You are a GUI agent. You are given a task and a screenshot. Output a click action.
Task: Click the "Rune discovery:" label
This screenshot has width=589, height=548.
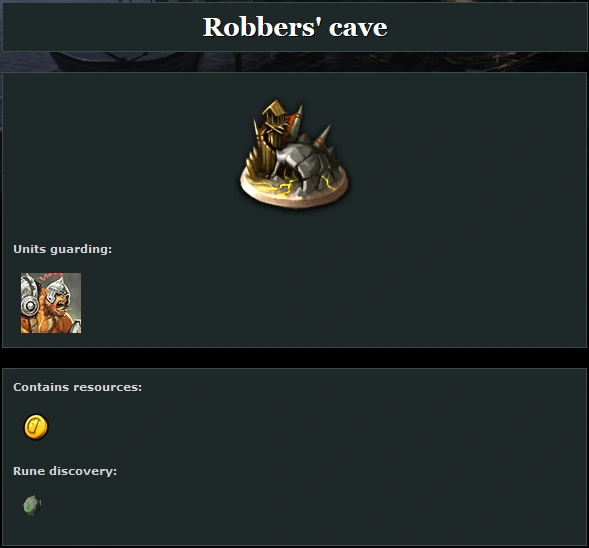pyautogui.click(x=65, y=471)
